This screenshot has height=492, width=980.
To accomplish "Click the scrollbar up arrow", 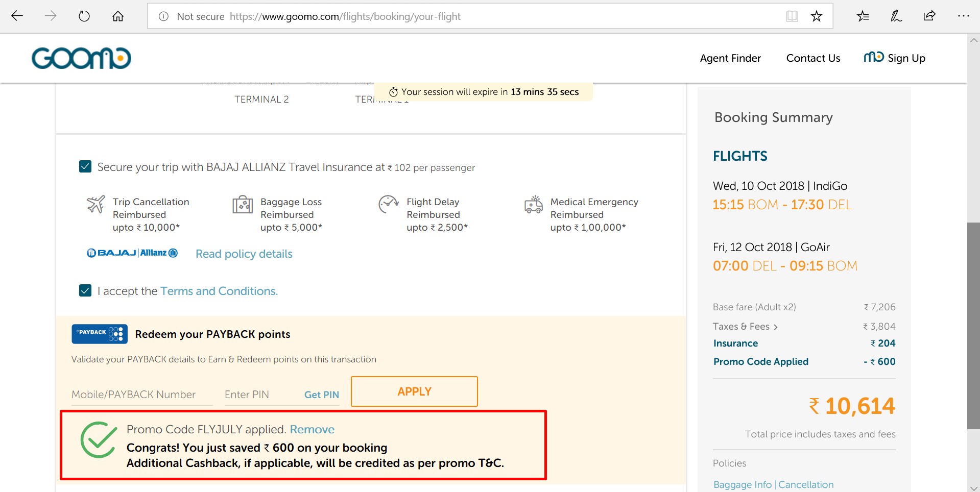I will point(973,40).
